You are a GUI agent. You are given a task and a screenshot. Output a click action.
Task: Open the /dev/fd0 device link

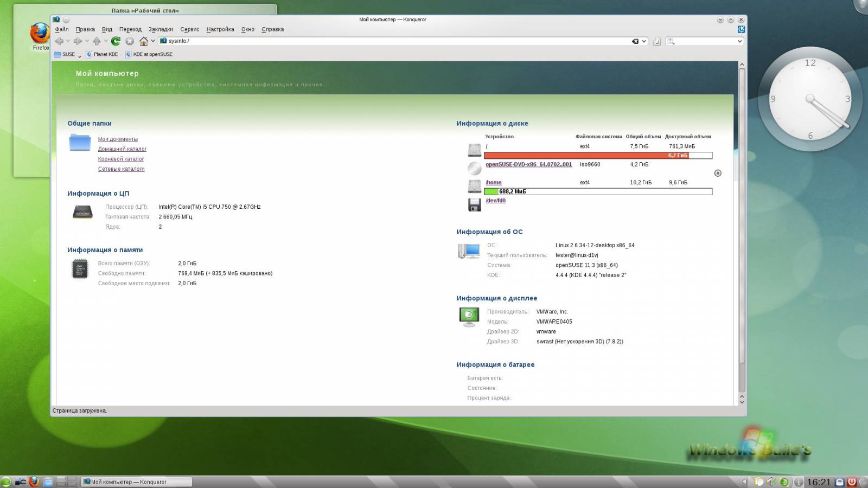pos(495,201)
